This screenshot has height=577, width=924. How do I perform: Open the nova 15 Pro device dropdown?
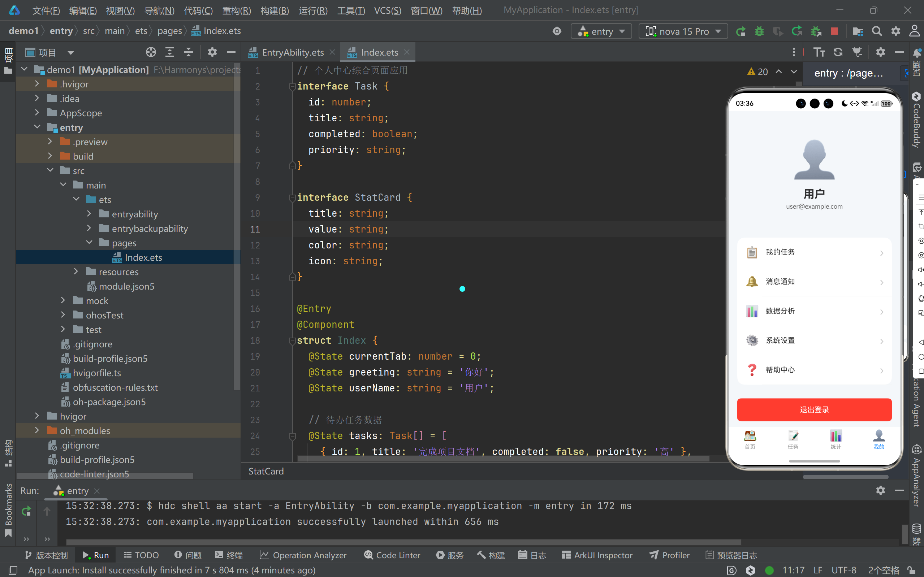click(x=683, y=31)
